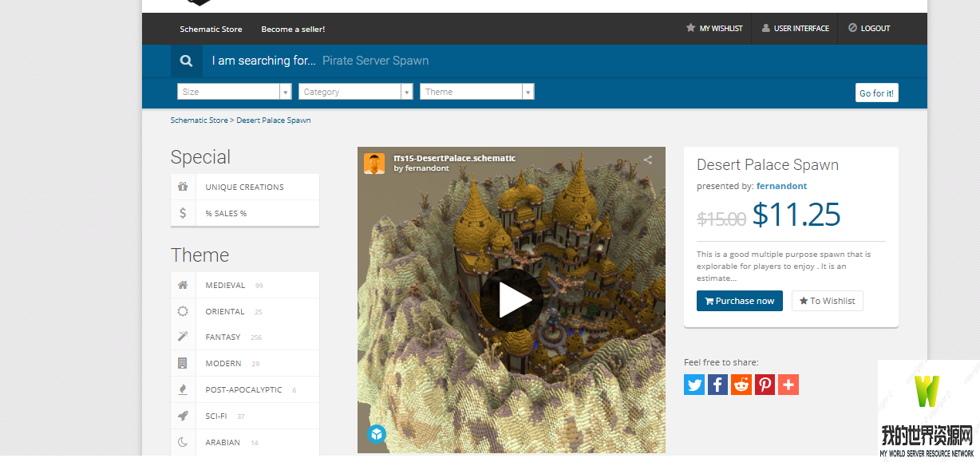Click the dollar icon beside % Sales %

pyautogui.click(x=183, y=213)
